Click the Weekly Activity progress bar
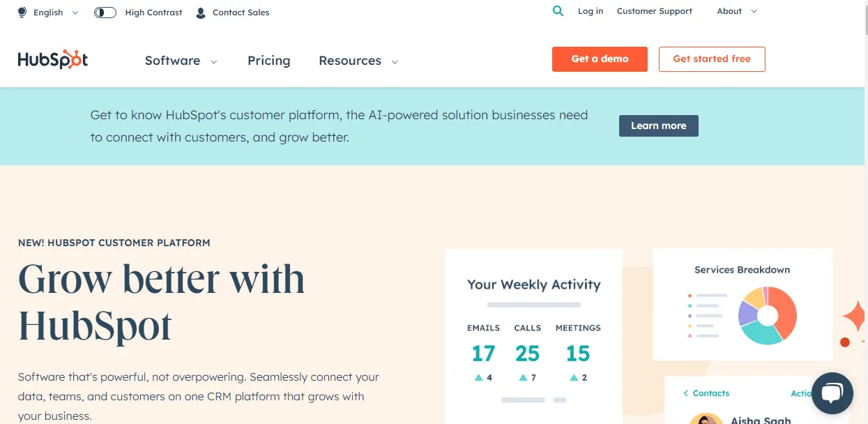This screenshot has width=868, height=424. 533,305
